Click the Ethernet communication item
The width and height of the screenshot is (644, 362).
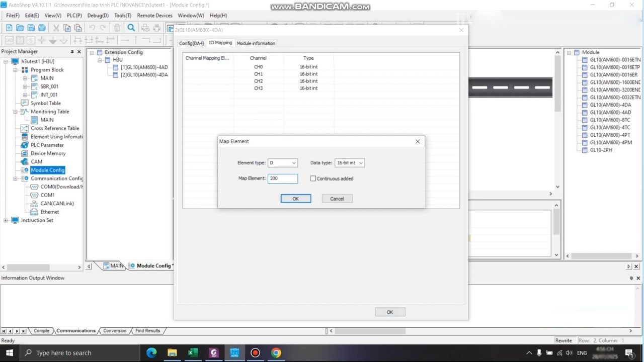(49, 212)
